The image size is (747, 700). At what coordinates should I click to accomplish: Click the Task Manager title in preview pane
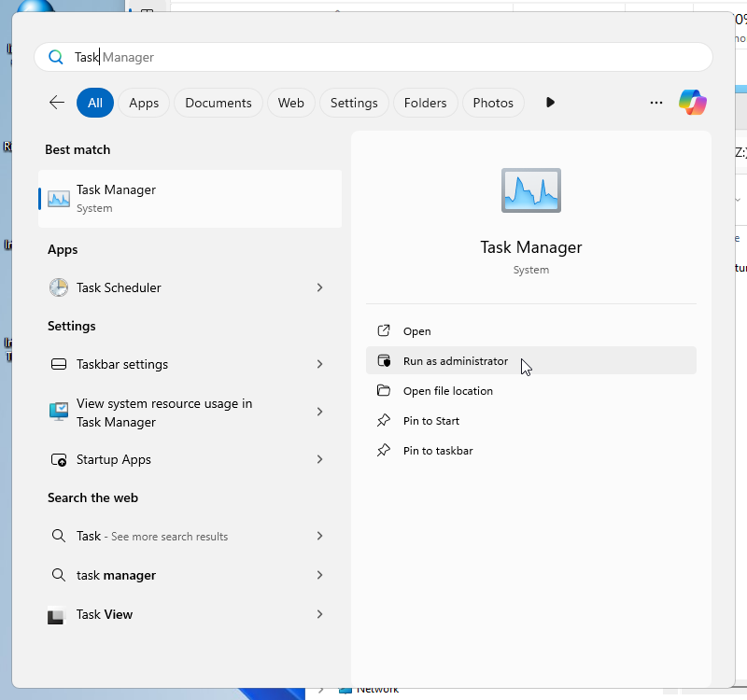tap(531, 247)
